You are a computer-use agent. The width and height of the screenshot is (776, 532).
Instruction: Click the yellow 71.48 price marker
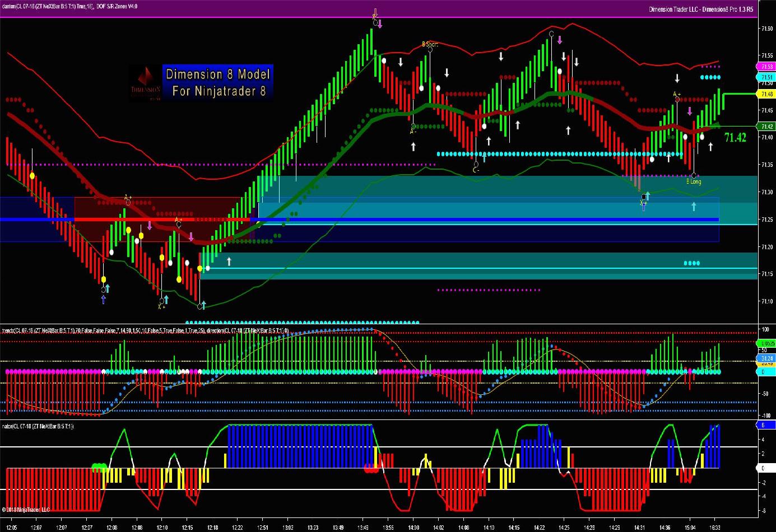coord(766,94)
